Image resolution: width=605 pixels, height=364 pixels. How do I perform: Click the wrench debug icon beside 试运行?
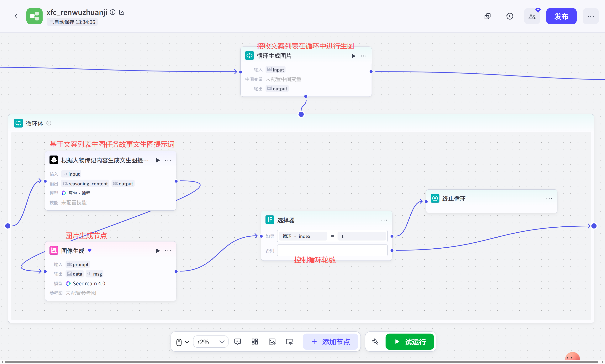[375, 341]
